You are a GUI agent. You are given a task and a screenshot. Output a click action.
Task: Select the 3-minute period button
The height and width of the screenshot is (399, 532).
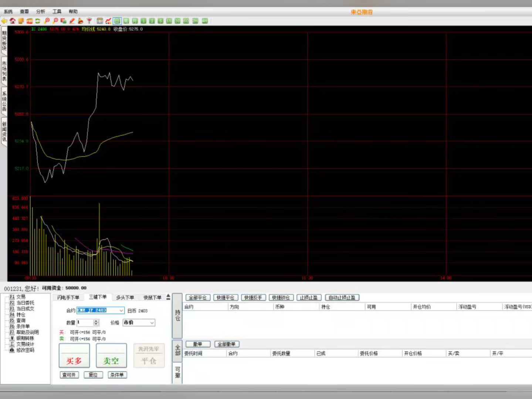(x=152, y=21)
